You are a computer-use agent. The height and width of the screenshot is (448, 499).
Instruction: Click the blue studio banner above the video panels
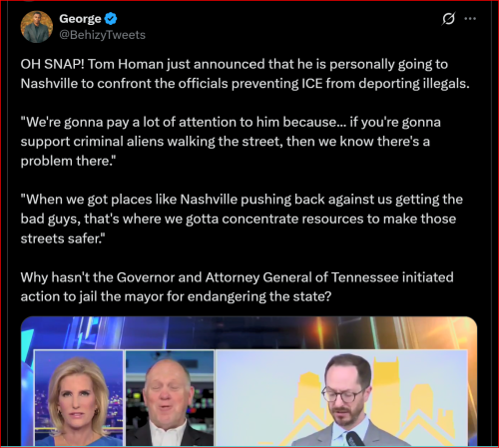click(x=249, y=332)
